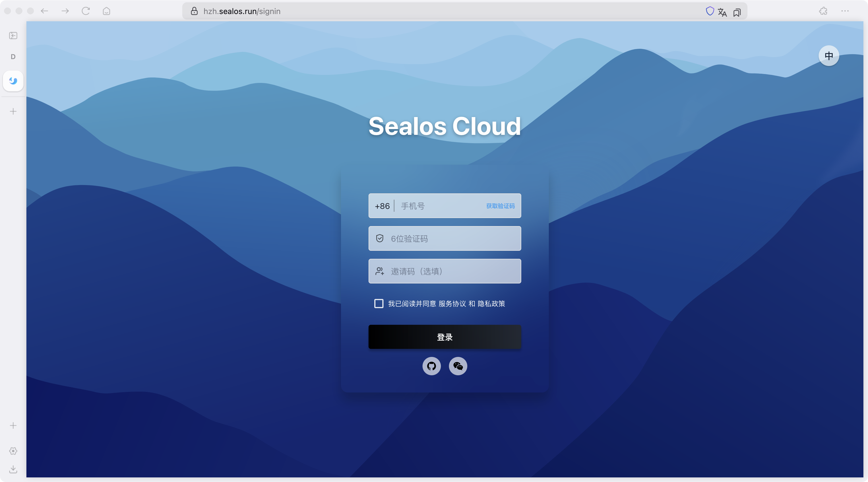Select the D workspace item in sidebar

tap(13, 57)
